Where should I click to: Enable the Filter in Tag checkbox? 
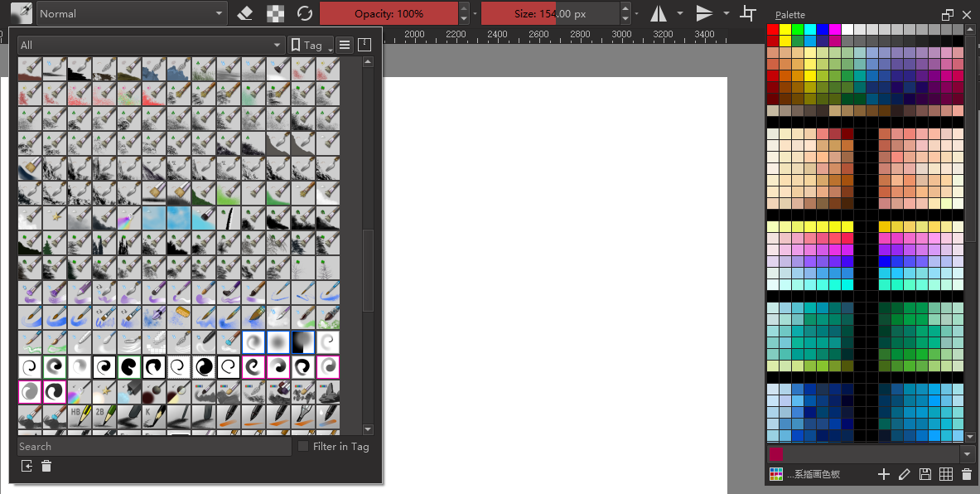[x=303, y=446]
